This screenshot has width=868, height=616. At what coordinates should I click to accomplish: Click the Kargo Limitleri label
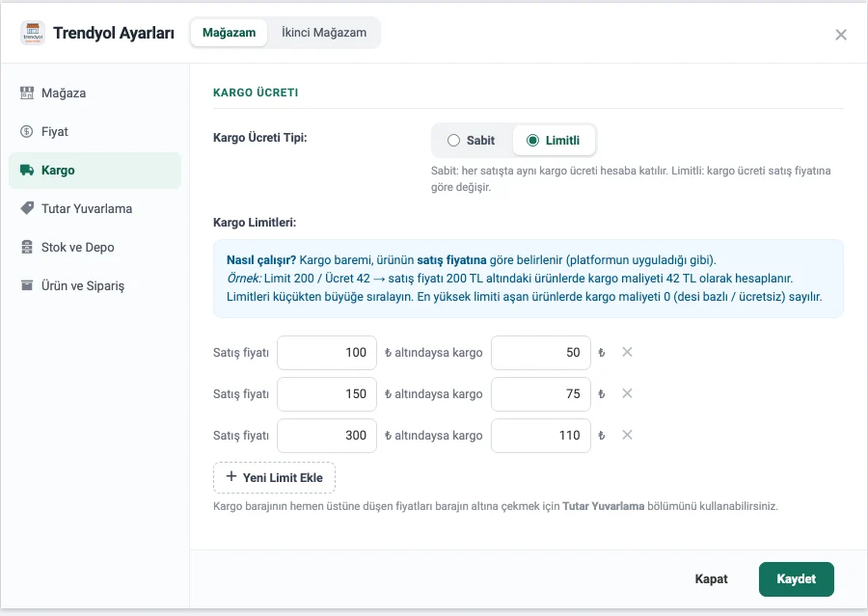255,223
